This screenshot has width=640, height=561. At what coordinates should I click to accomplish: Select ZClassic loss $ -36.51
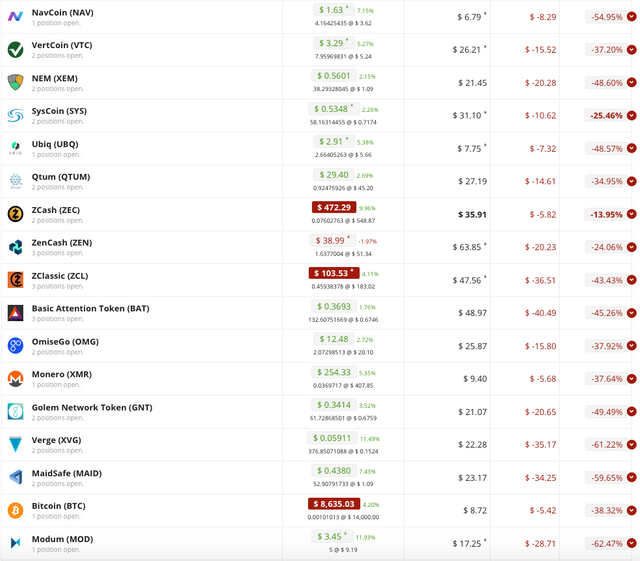coord(540,280)
